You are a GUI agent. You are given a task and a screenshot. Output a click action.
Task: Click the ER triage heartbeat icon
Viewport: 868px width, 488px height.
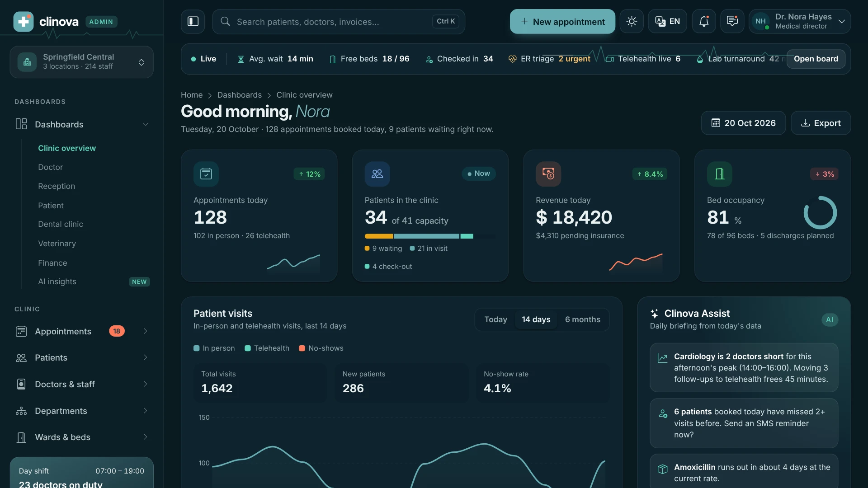coord(512,59)
